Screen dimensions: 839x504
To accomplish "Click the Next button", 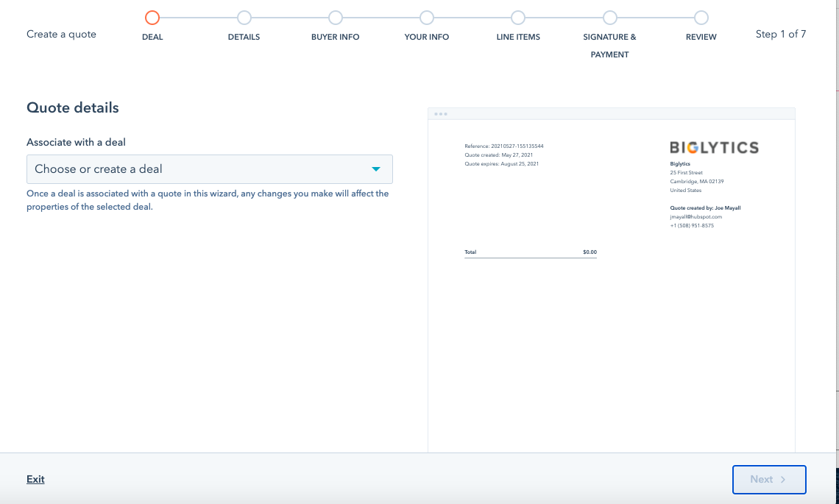I will (769, 480).
